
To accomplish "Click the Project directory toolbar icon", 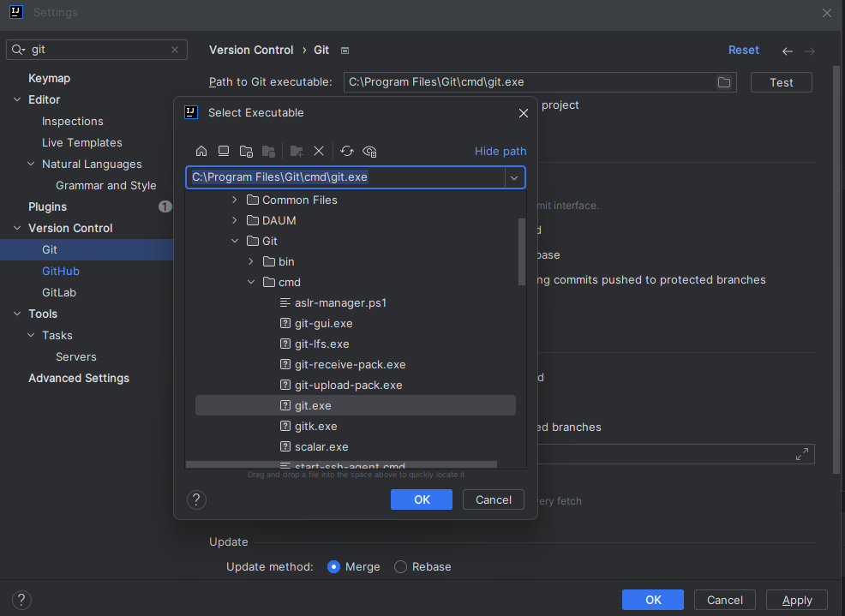I will 246,151.
